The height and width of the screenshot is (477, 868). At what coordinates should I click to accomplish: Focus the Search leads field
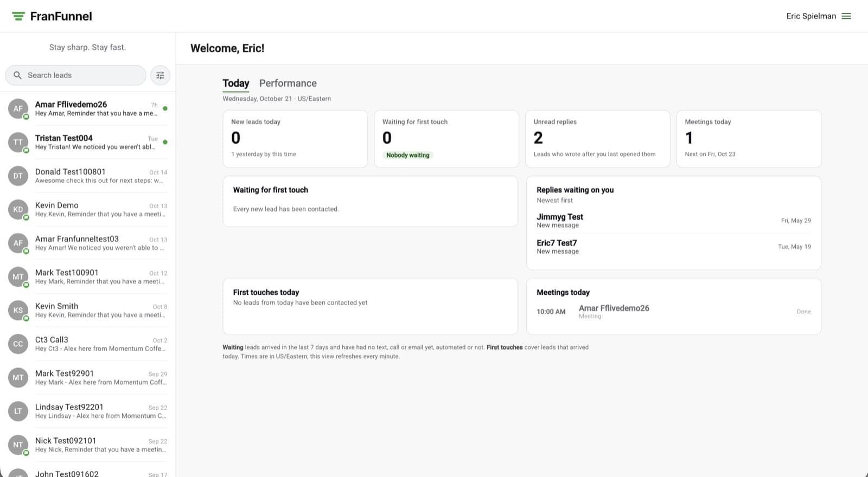(75, 75)
